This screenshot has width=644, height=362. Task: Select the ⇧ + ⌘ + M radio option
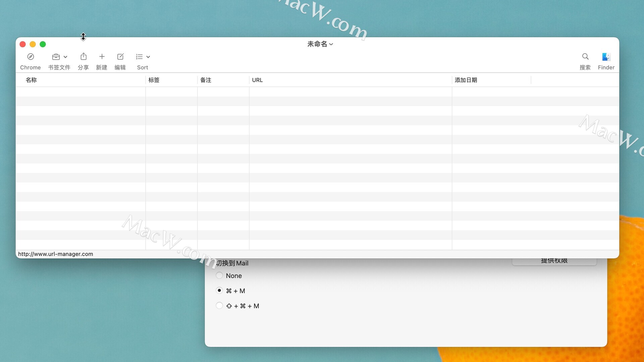pos(219,306)
